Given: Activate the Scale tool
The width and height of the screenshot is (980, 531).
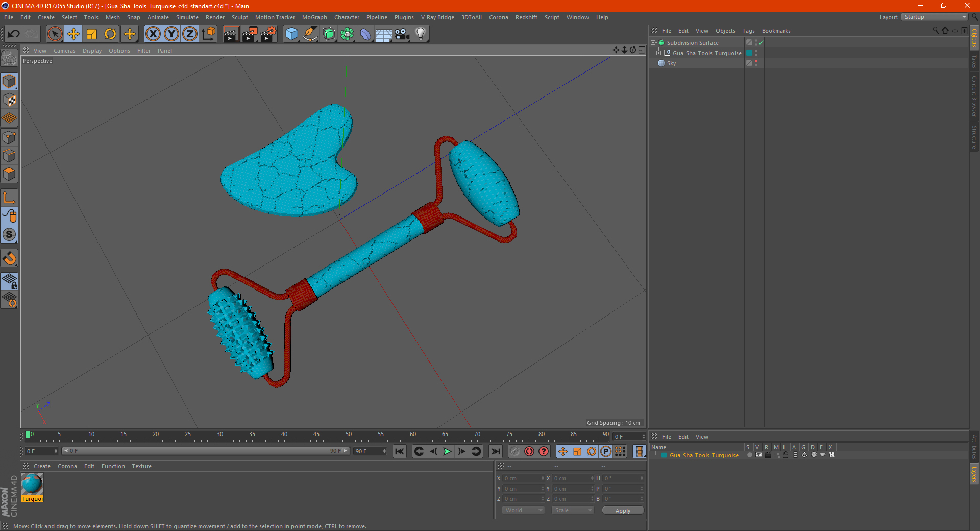Looking at the screenshot, I should click(x=92, y=34).
